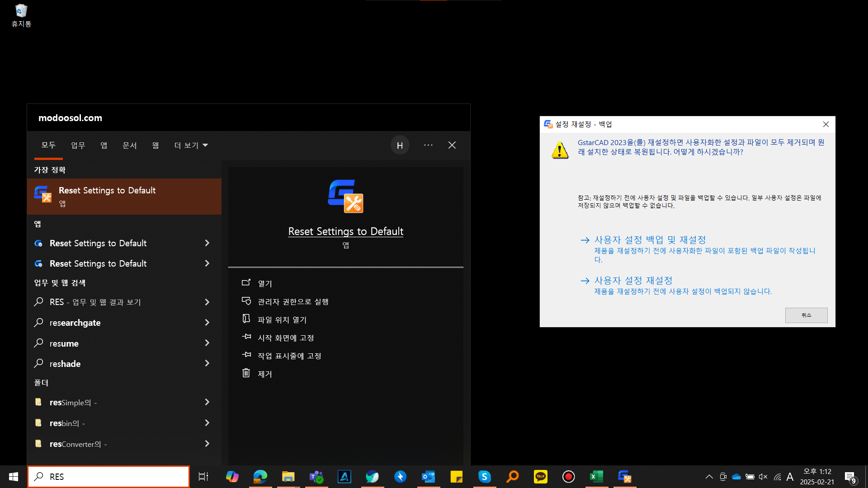Open the Recycle Bin desktop icon
Image resolution: width=868 pixels, height=488 pixels.
pos(21,16)
